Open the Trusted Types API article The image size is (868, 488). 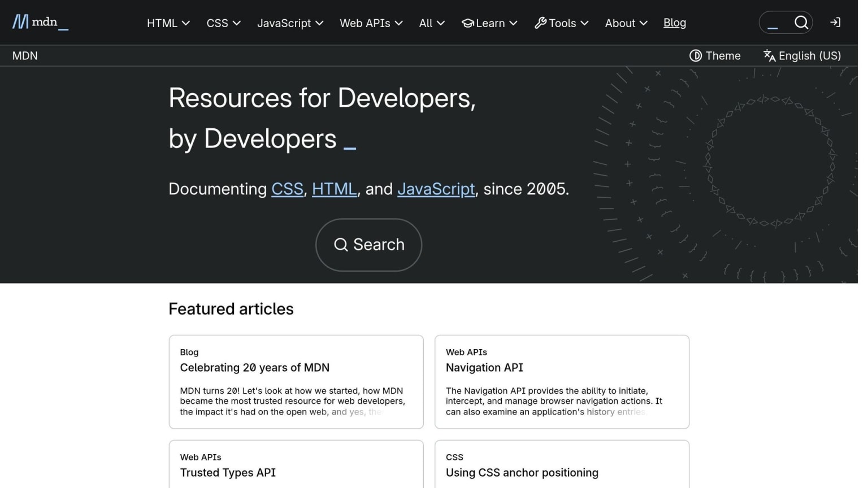(228, 473)
